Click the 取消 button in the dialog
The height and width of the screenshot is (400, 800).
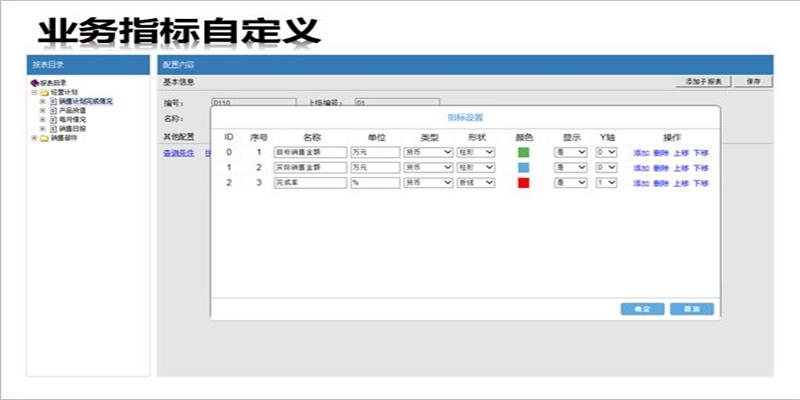691,309
